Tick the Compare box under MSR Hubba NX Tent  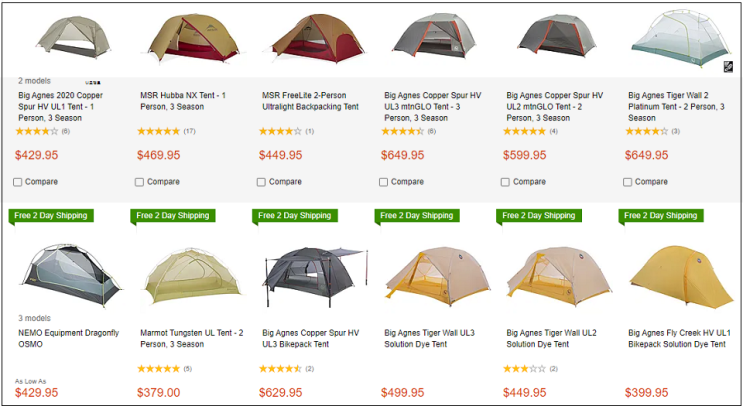click(141, 182)
